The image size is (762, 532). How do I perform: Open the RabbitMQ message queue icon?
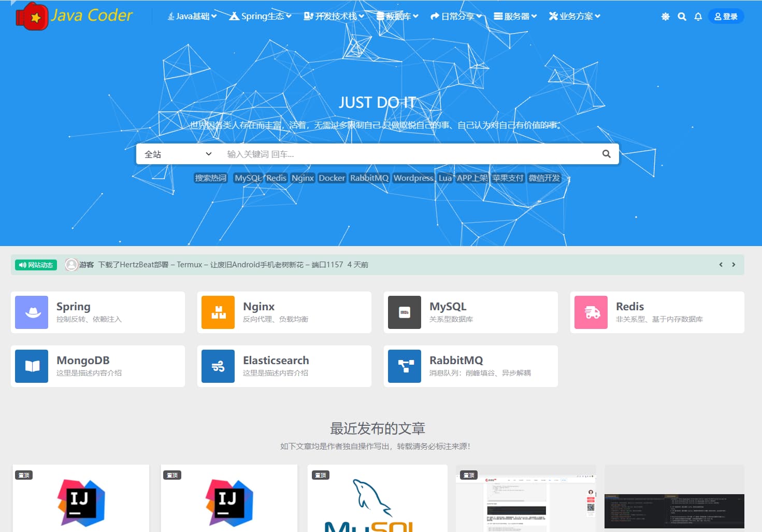pyautogui.click(x=405, y=366)
